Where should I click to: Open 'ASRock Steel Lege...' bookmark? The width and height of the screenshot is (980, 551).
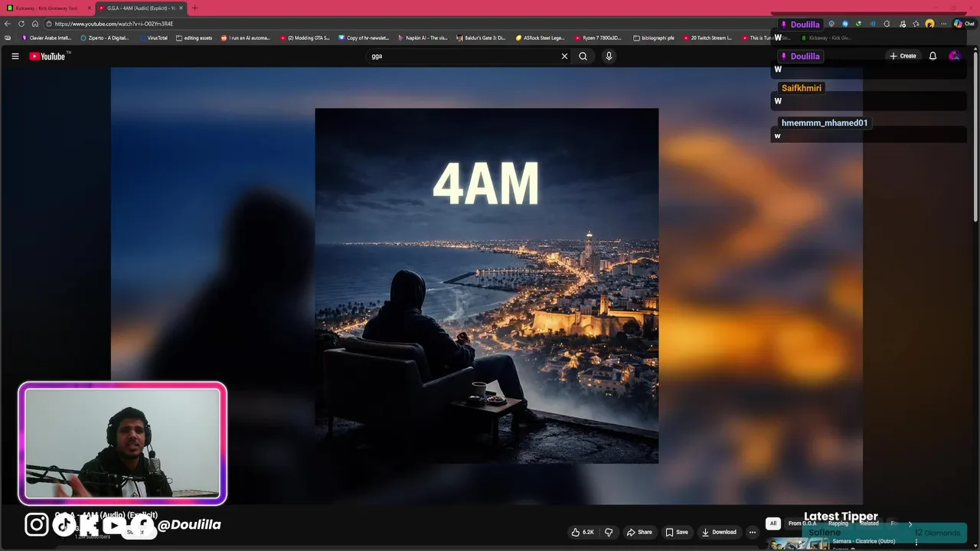point(540,37)
